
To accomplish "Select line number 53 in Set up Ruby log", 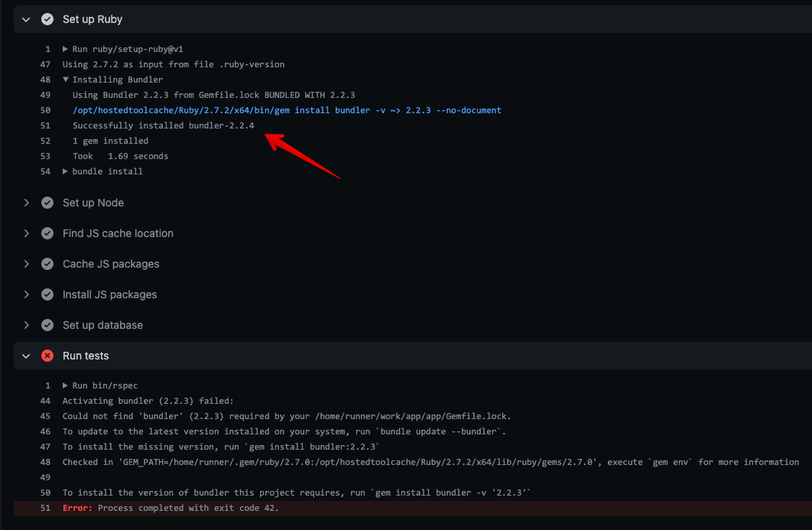I will point(45,156).
